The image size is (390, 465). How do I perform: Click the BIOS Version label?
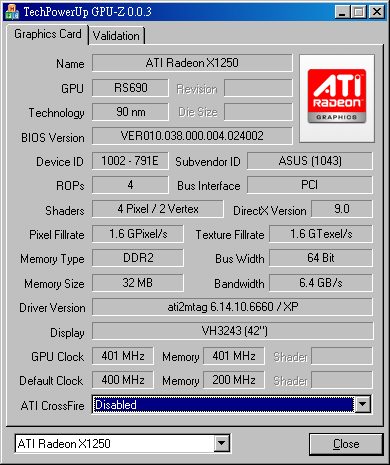53,137
